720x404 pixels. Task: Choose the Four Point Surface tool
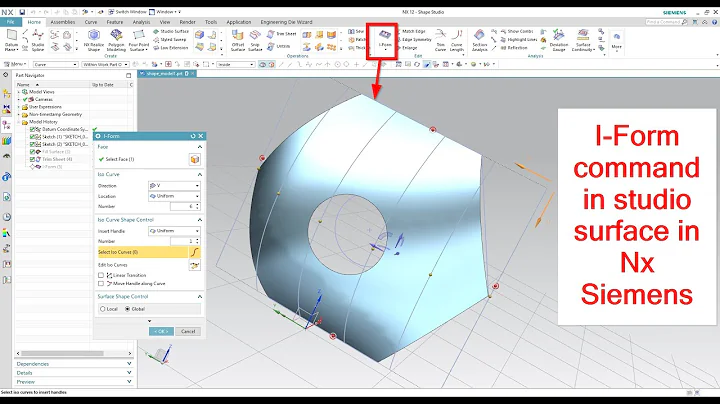138,40
